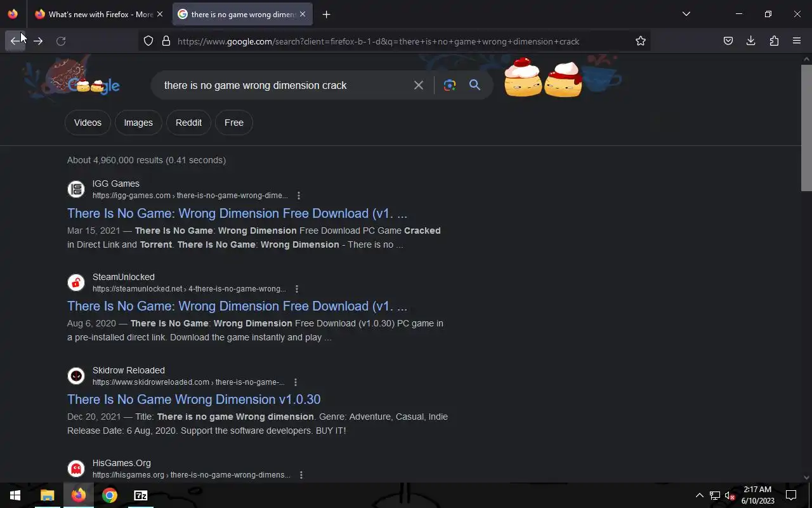Open Firefox View pinned icon
The width and height of the screenshot is (812, 508).
coord(13,14)
